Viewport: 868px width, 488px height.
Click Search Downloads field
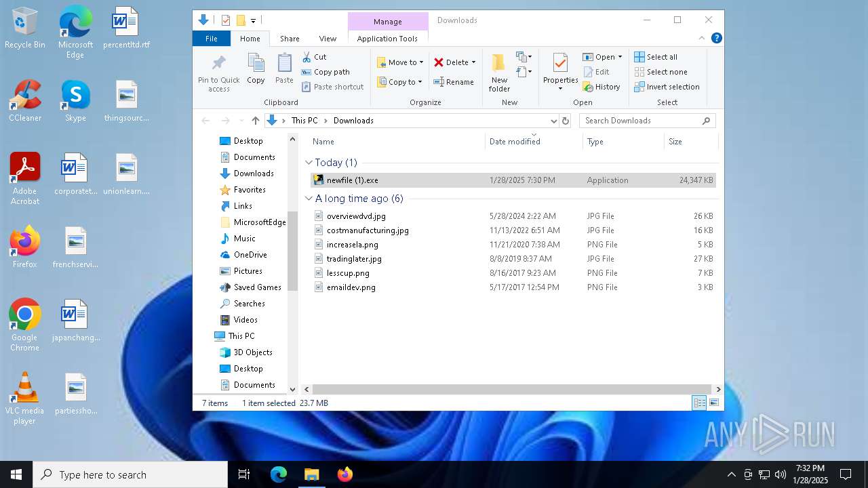coord(647,121)
